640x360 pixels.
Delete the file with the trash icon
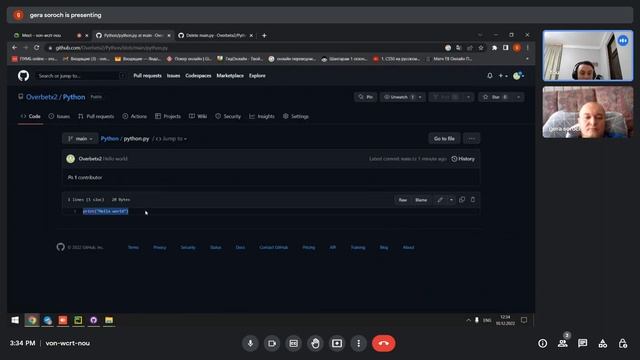(473, 200)
